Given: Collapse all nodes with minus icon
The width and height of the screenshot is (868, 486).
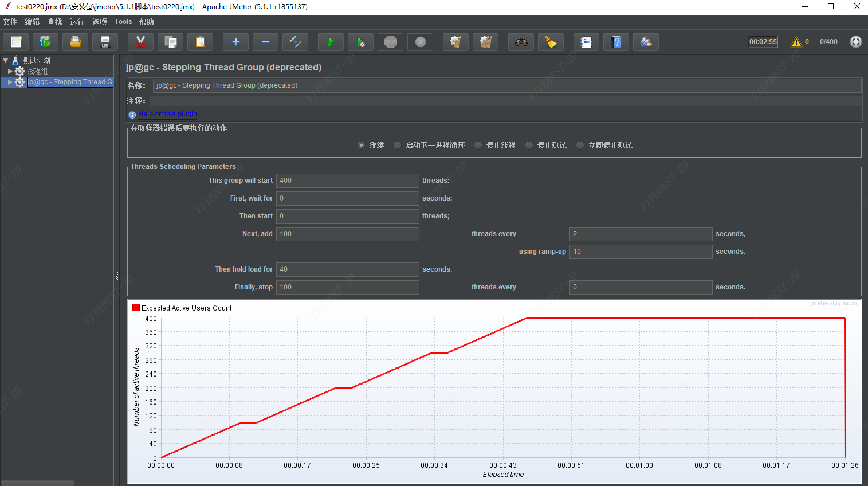Looking at the screenshot, I should tap(265, 42).
